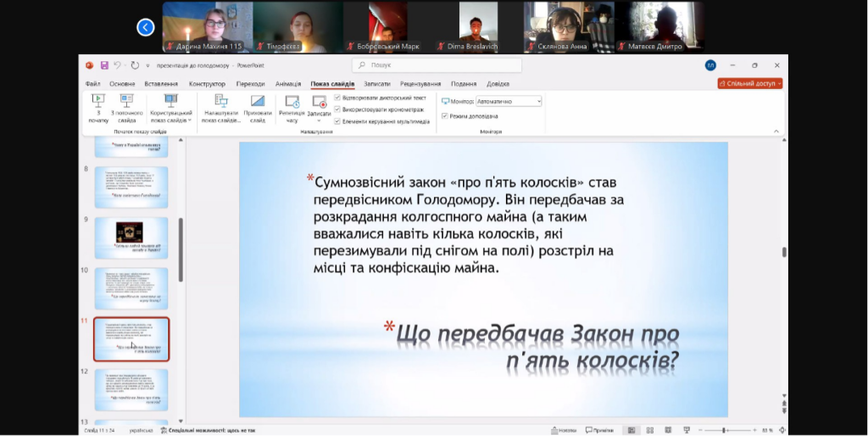Screen dimensions: 868x436
Task: Adjust the zoom slider handle in status bar
Action: 724,430
